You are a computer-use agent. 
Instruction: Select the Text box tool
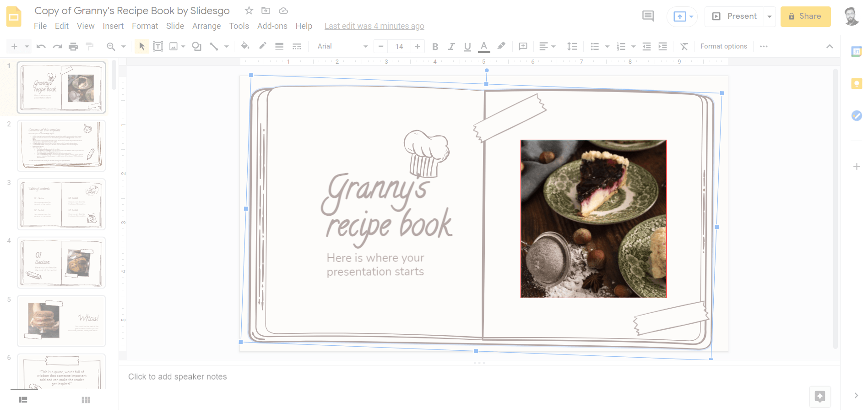coord(158,46)
